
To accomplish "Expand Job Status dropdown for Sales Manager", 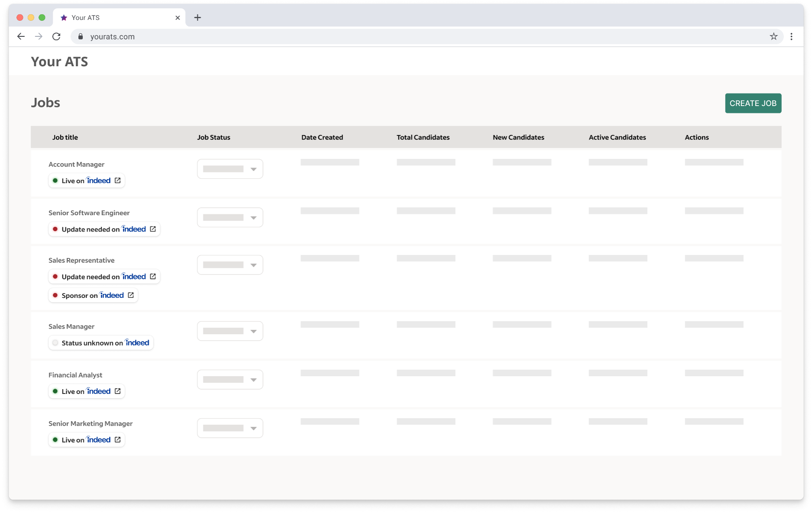I will click(230, 331).
